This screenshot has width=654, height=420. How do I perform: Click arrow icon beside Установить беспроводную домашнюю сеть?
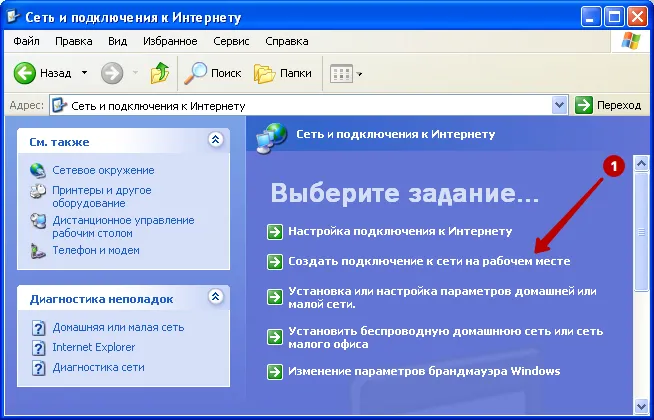pos(274,337)
